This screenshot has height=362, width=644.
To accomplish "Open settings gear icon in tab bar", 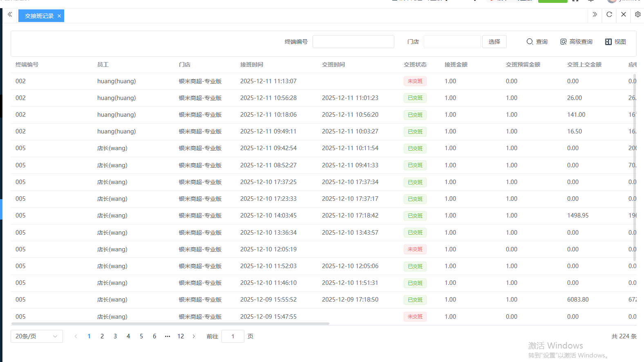I will click(x=637, y=15).
